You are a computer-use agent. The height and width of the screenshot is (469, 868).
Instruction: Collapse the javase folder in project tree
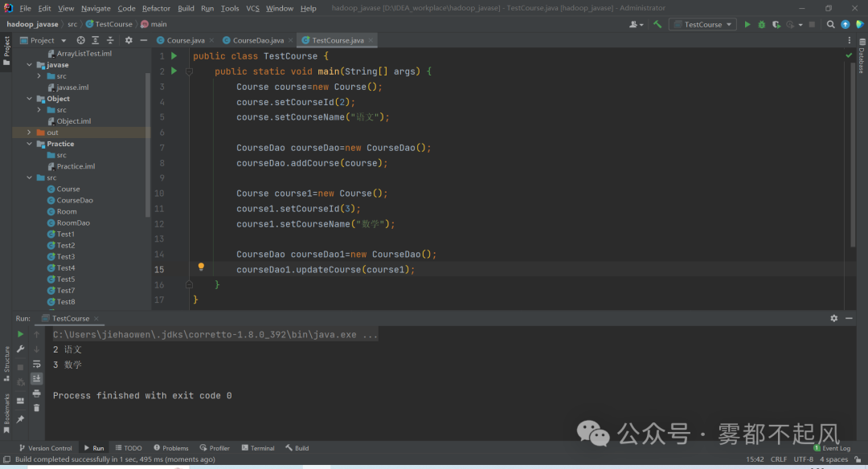pos(31,64)
